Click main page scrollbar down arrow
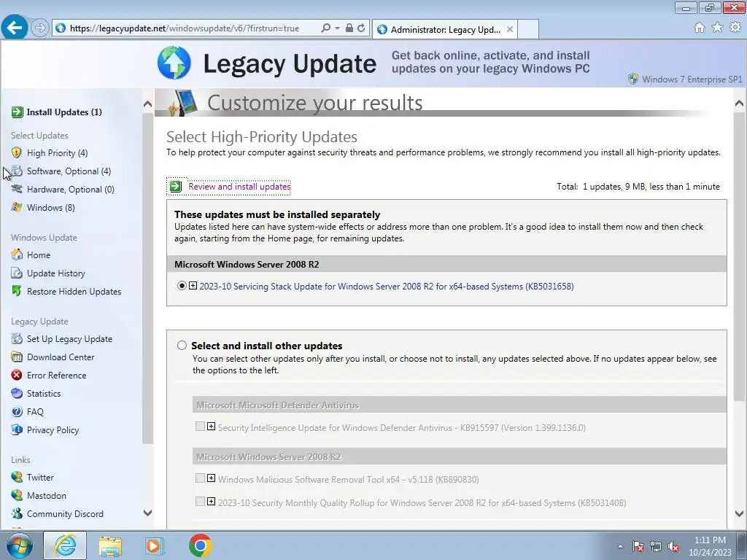The image size is (747, 560). tap(739, 513)
